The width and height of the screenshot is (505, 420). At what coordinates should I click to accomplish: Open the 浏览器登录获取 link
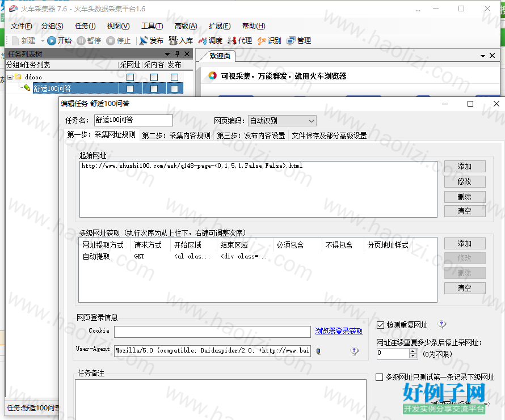pos(339,331)
